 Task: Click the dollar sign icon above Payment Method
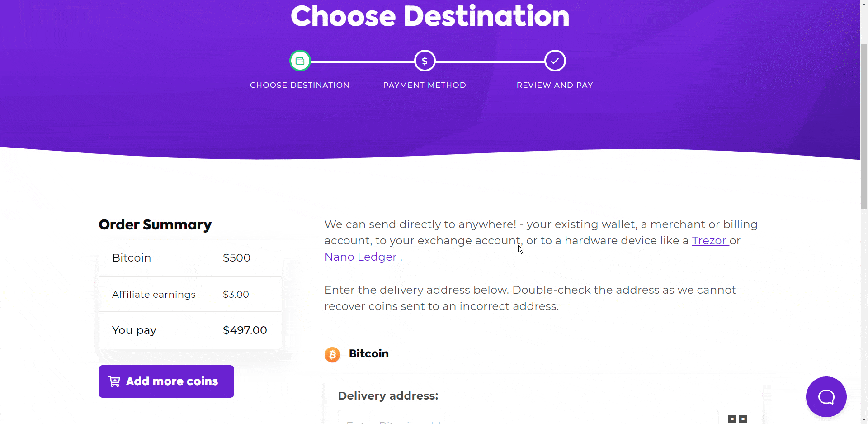425,60
